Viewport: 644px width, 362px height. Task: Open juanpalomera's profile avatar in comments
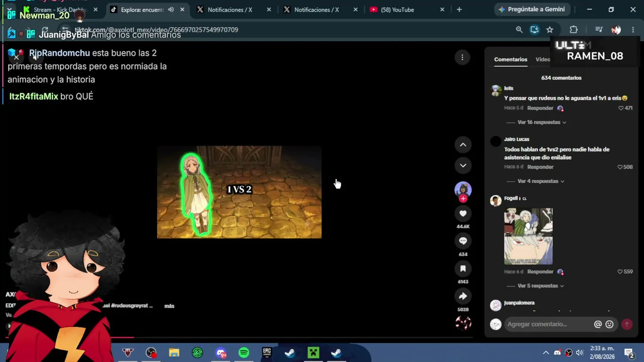[496, 306]
